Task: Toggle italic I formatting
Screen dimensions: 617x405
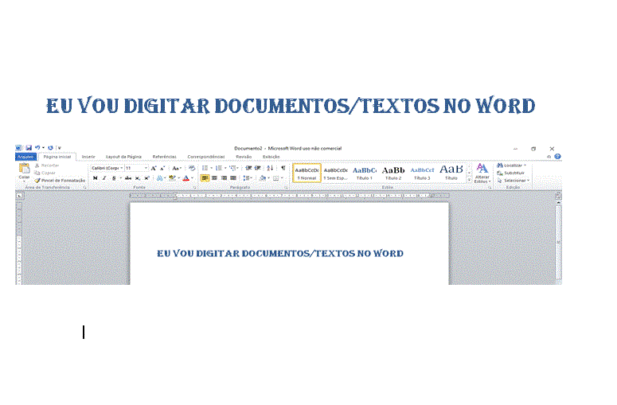Action: click(x=104, y=178)
